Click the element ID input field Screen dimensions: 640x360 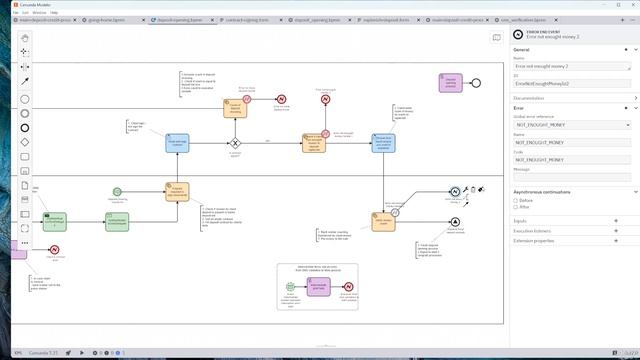coord(572,84)
